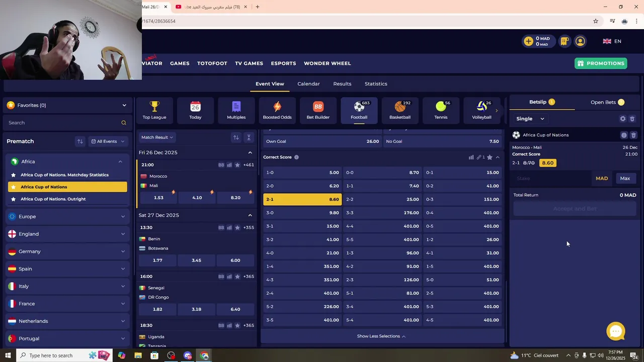Open the bet history receipt icon
644x362 pixels.
coord(565,41)
